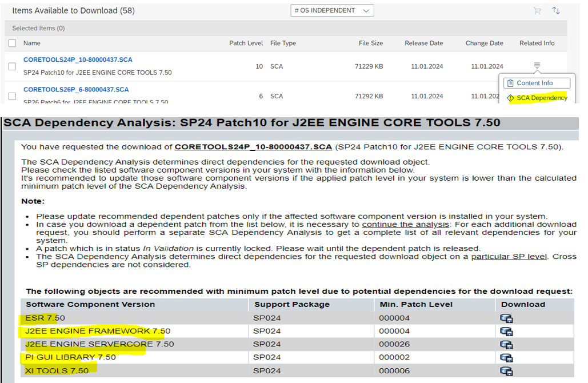Click the File Size column header
588x383 pixels.
pyautogui.click(x=370, y=43)
